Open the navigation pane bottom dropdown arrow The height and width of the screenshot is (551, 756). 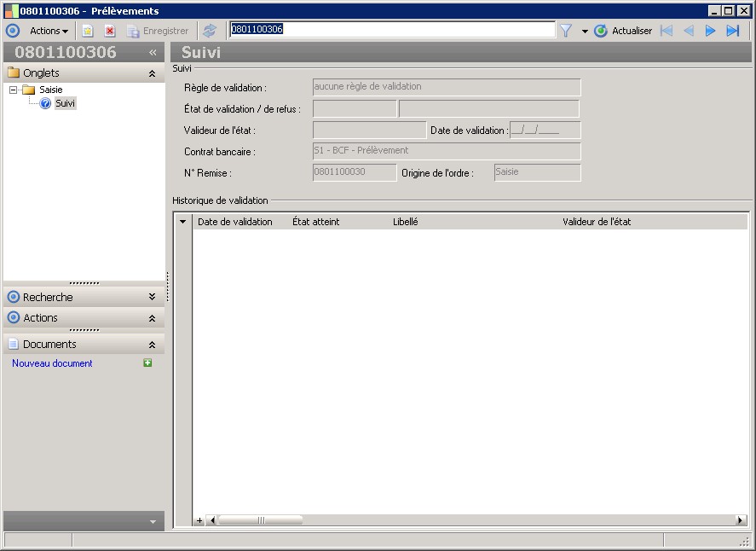[x=153, y=521]
